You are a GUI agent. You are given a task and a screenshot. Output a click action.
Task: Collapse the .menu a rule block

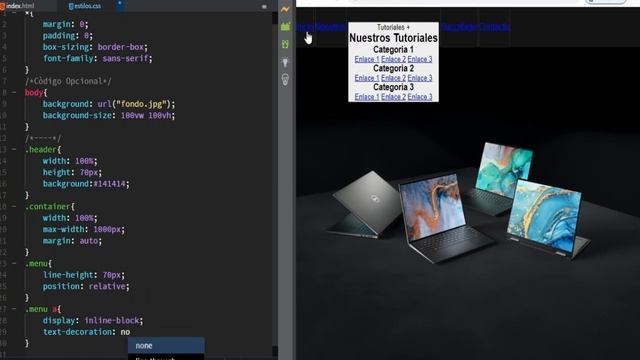[14, 309]
